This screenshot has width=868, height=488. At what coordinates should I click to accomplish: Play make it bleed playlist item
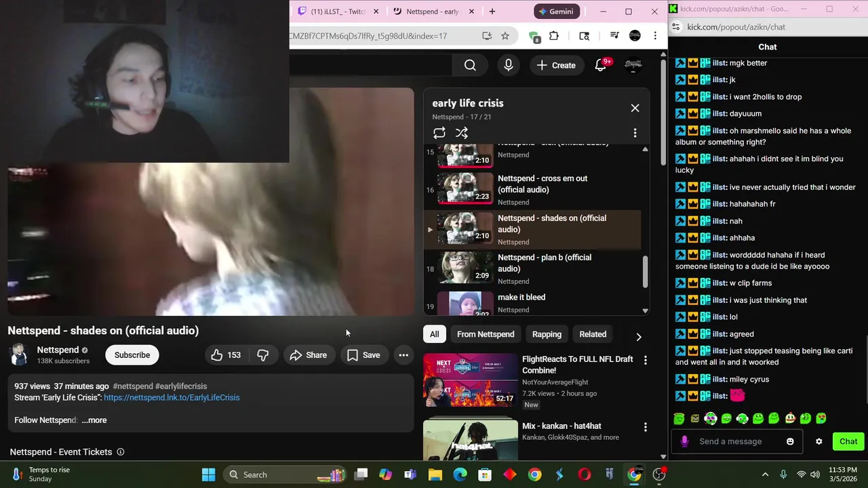point(532,303)
